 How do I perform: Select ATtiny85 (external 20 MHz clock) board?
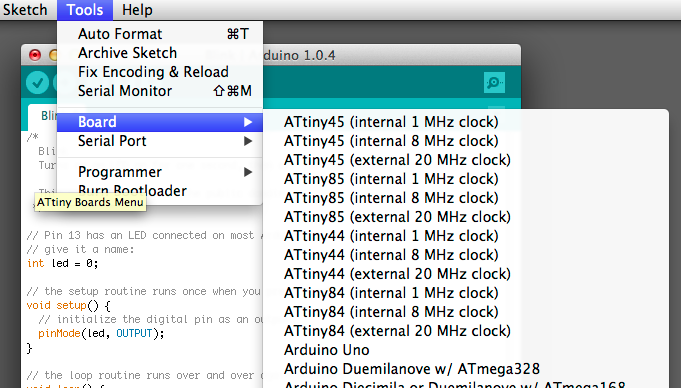coord(466,217)
